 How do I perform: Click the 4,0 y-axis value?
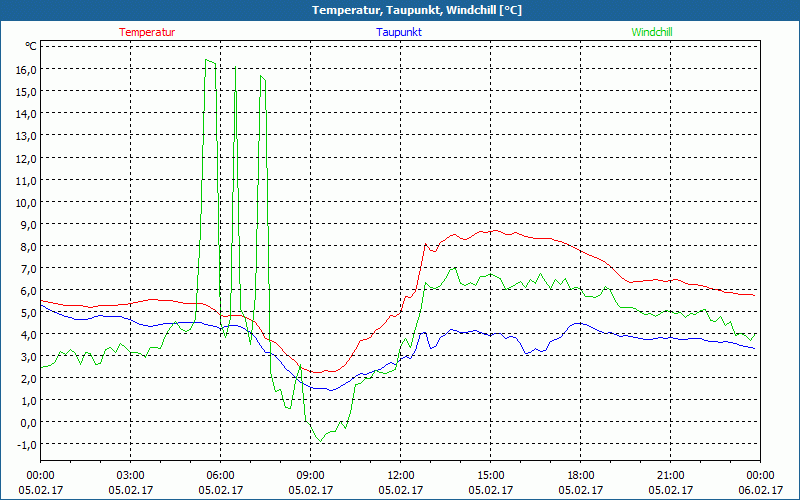(x=28, y=335)
